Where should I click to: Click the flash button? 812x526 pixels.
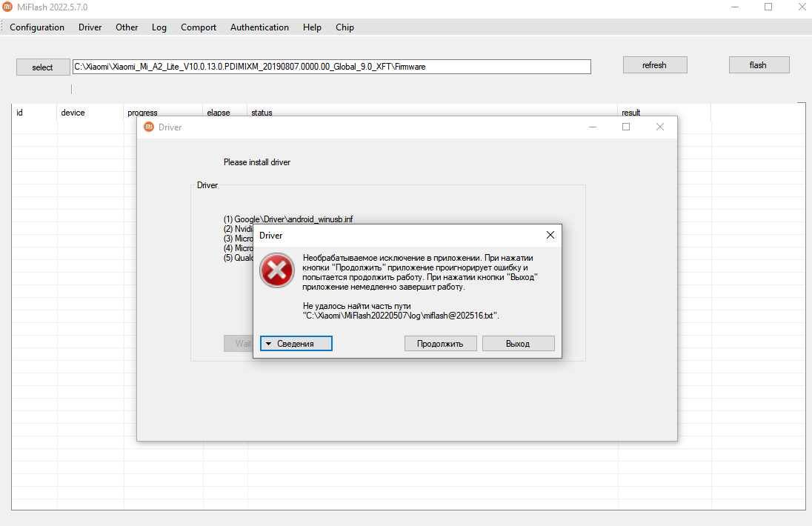tap(758, 65)
